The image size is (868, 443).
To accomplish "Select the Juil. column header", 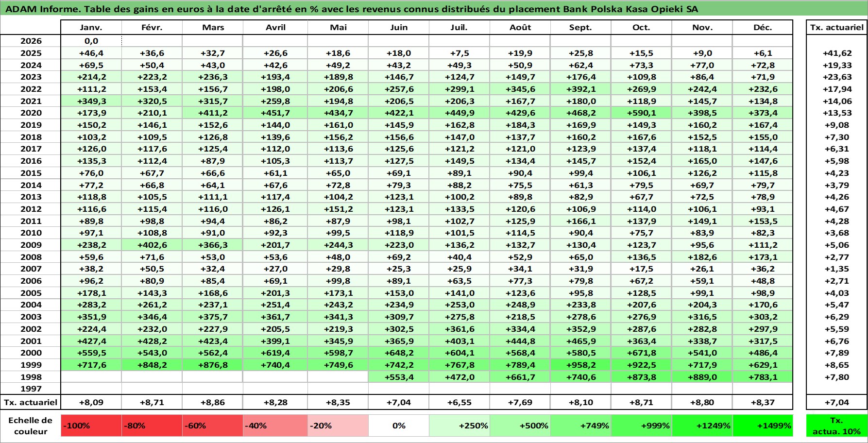I will point(460,27).
